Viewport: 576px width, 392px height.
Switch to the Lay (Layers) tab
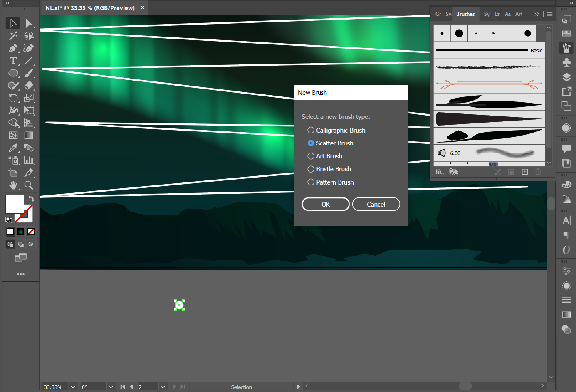pos(497,14)
